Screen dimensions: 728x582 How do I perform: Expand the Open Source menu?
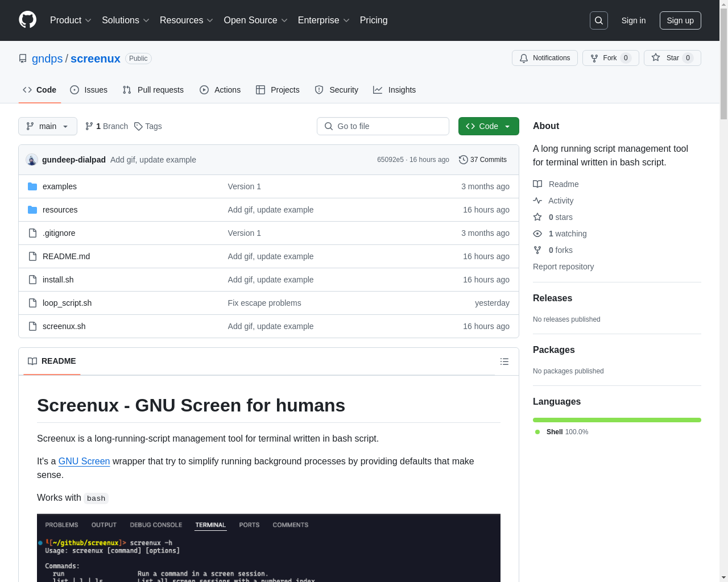click(x=256, y=20)
